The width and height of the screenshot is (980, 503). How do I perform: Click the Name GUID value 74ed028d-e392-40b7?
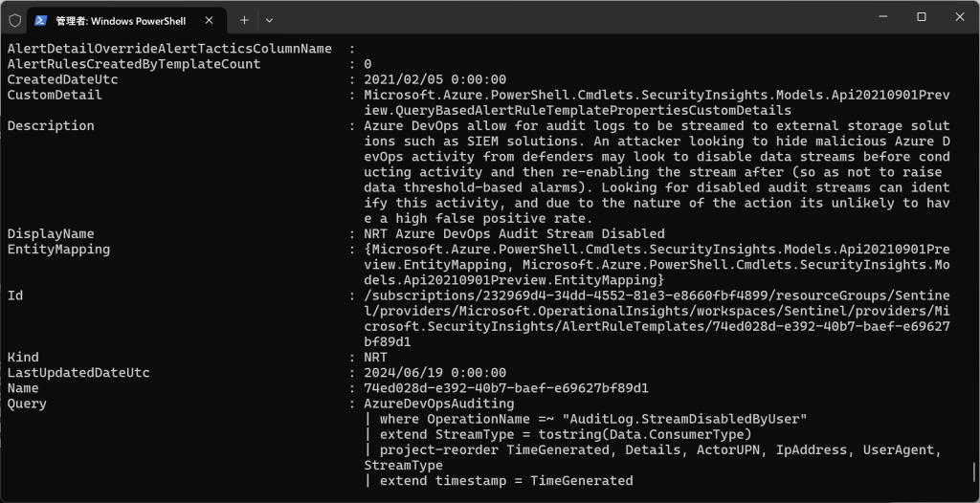pyautogui.click(x=506, y=388)
